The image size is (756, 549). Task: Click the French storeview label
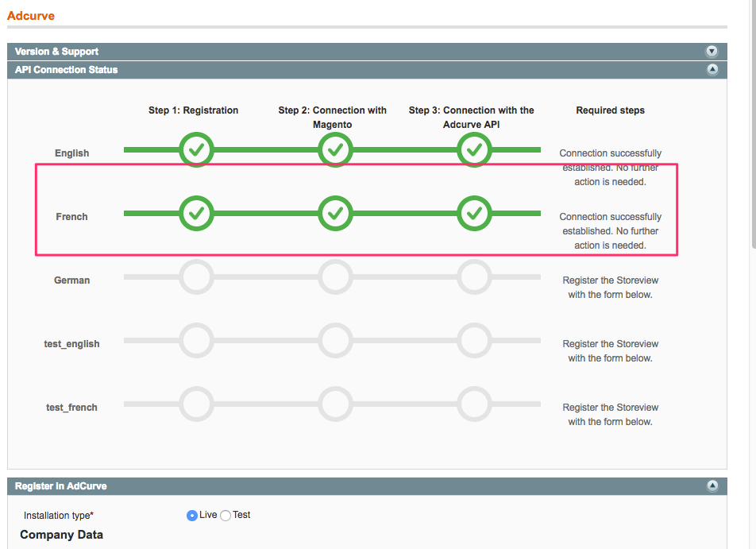[x=71, y=217]
